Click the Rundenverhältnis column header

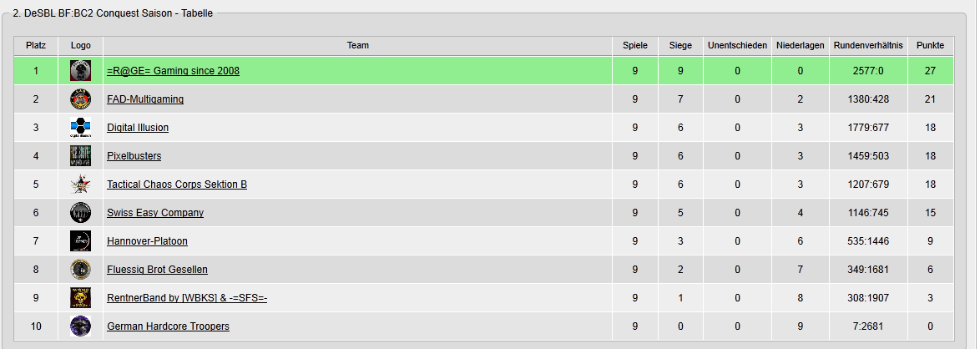pyautogui.click(x=868, y=46)
